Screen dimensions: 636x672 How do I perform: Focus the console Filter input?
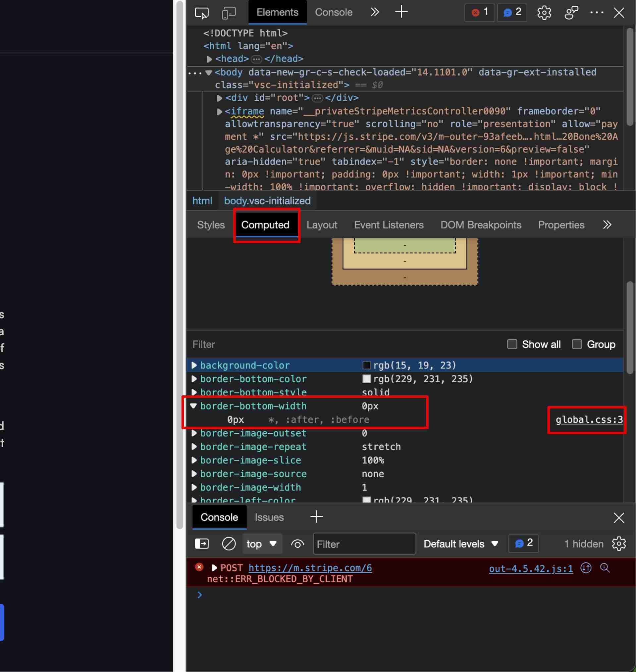[x=364, y=544]
